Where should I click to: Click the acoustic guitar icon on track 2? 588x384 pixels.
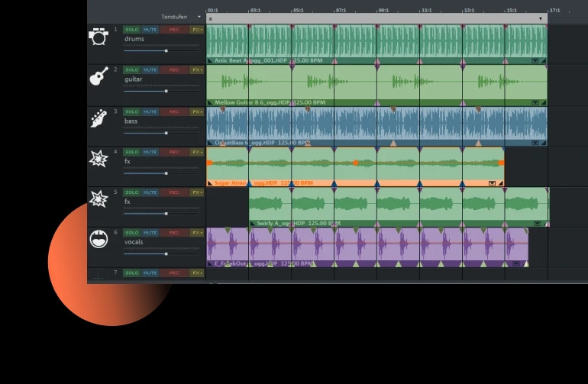99,76
